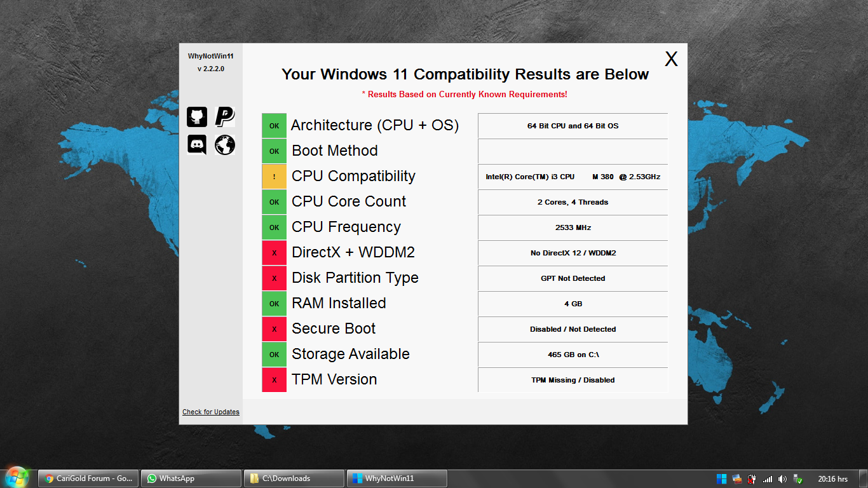Click the '4 GB' RAM result
This screenshot has width=868, height=488.
pos(573,304)
